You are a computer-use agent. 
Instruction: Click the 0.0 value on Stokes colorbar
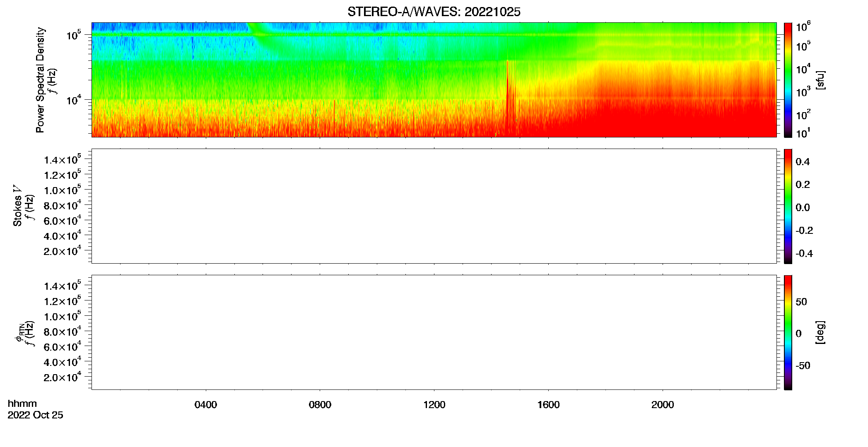tap(803, 208)
